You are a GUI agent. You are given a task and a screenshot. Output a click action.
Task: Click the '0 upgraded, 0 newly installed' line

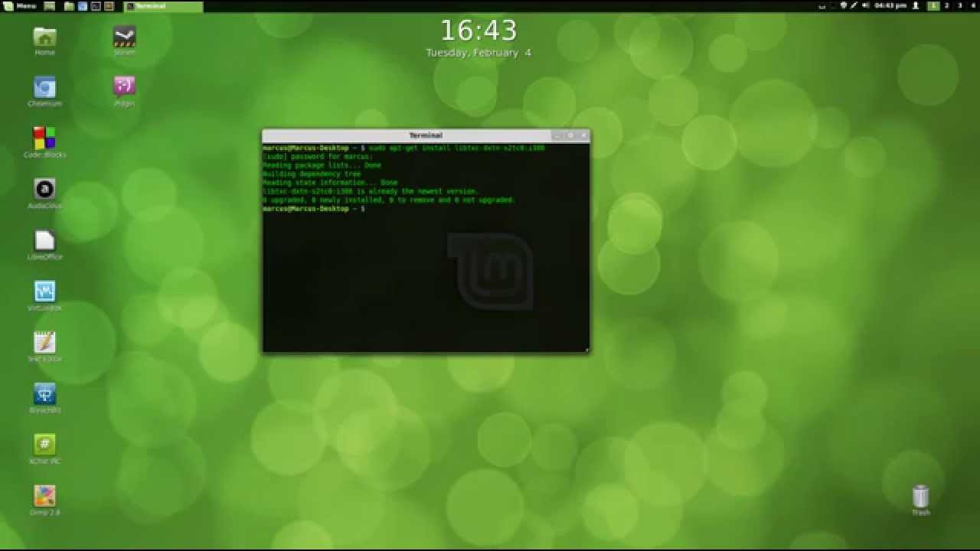pyautogui.click(x=389, y=200)
